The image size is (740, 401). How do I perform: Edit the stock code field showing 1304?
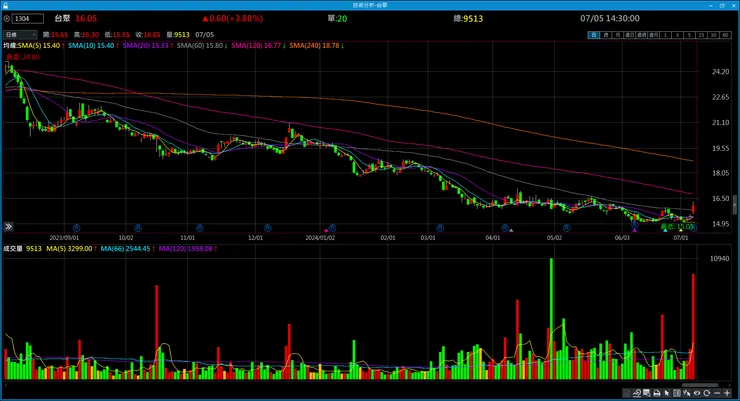tap(28, 19)
